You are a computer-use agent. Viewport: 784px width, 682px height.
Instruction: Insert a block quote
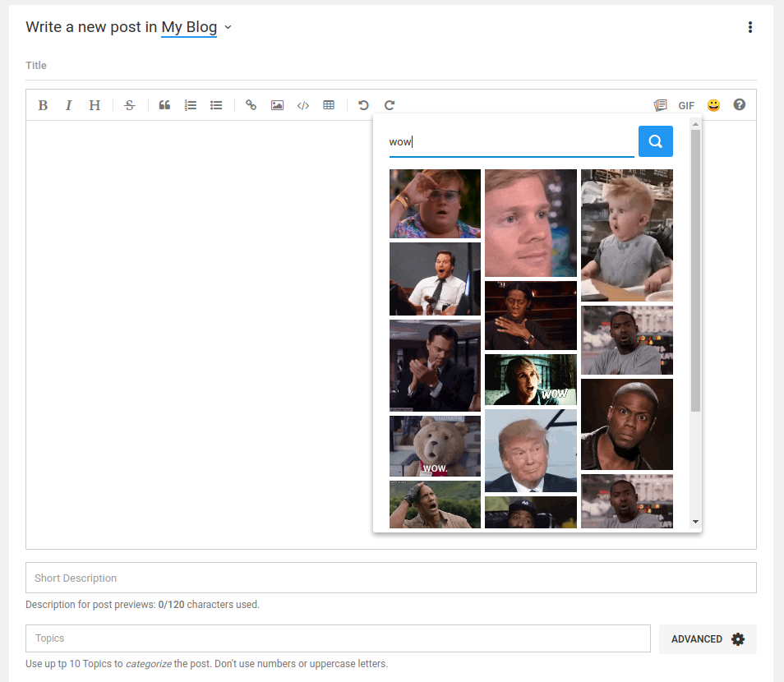[x=164, y=105]
